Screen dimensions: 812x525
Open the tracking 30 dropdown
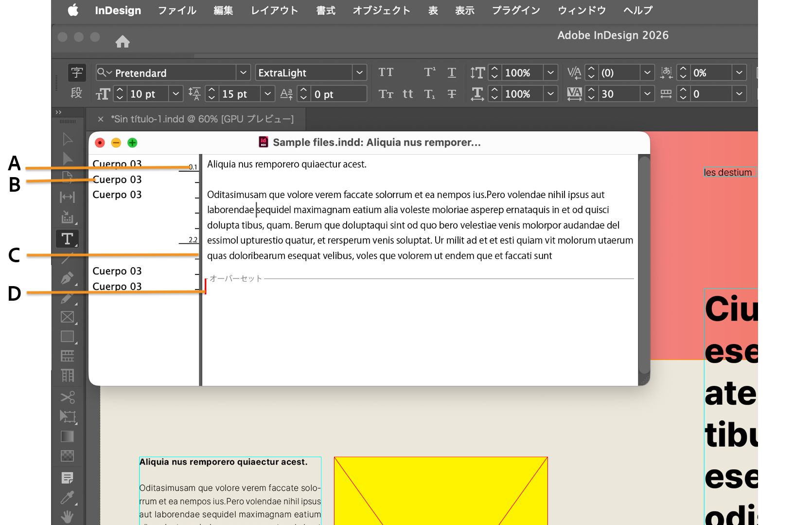pyautogui.click(x=647, y=93)
